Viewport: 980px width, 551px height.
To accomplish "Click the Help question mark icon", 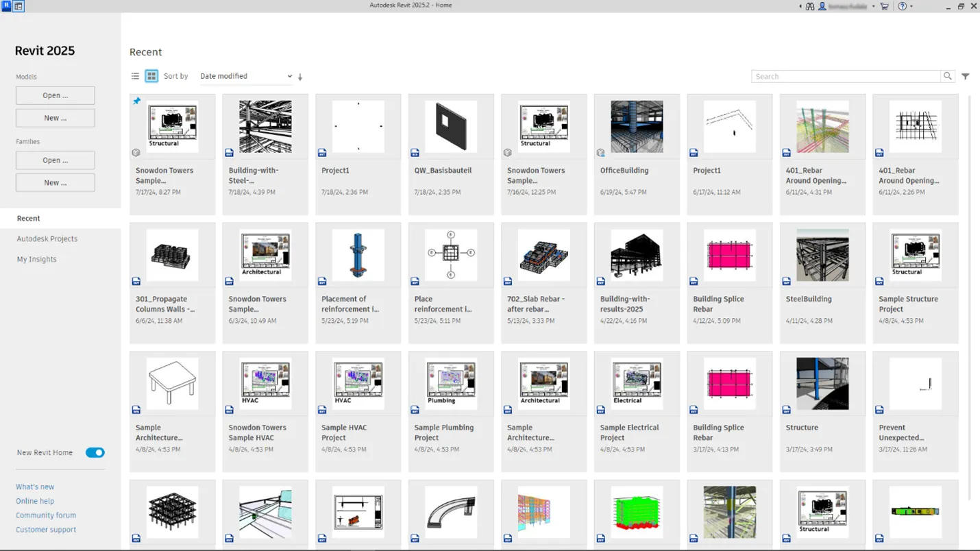I will pos(903,6).
